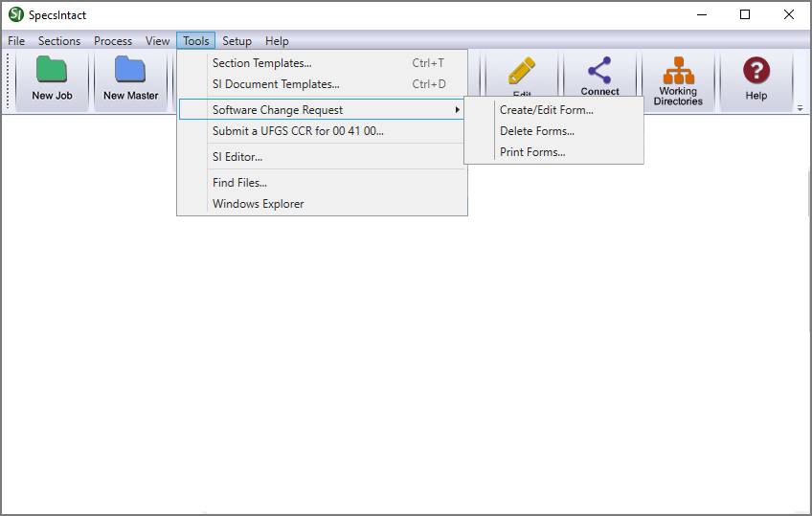Click the Connect share icon
The image size is (812, 516).
[x=599, y=70]
